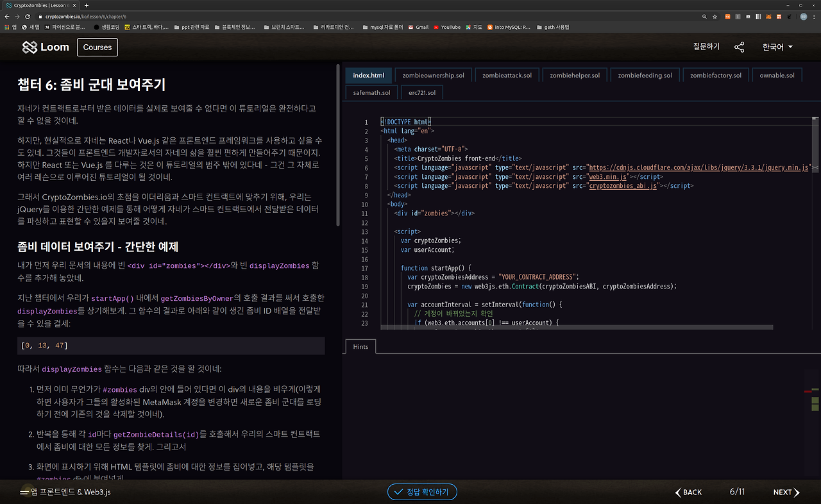This screenshot has height=504, width=821.
Task: Click the 정답 확인하기 check answer button
Action: [422, 492]
